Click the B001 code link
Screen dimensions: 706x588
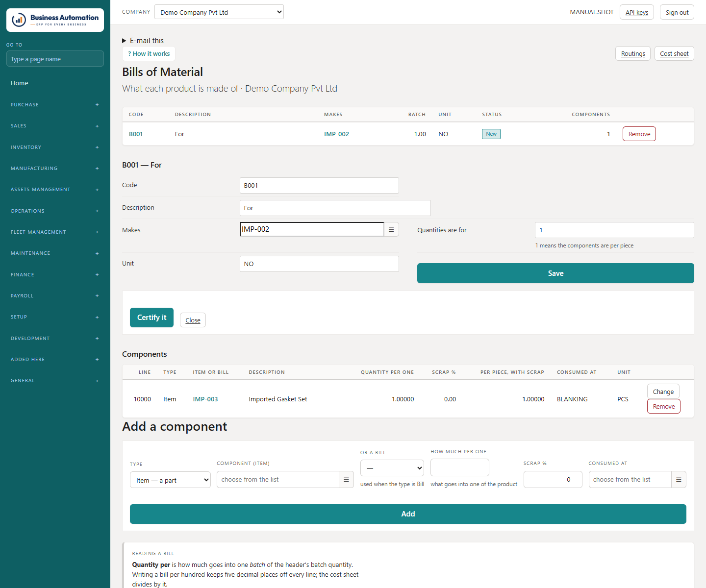[x=136, y=134]
